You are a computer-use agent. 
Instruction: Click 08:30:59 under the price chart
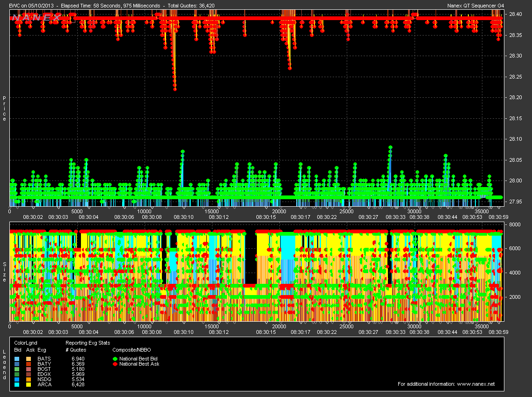coord(498,217)
